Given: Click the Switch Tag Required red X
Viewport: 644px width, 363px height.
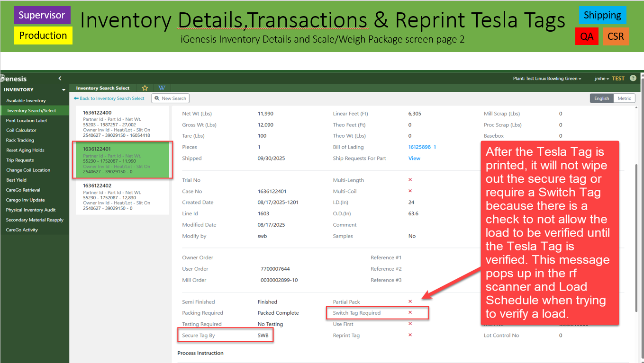Looking at the screenshot, I should (x=410, y=312).
